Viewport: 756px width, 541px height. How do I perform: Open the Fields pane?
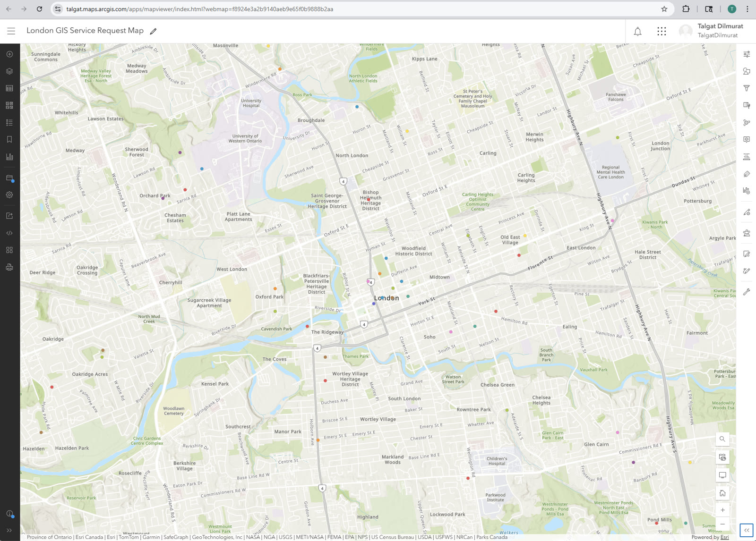pyautogui.click(x=747, y=156)
